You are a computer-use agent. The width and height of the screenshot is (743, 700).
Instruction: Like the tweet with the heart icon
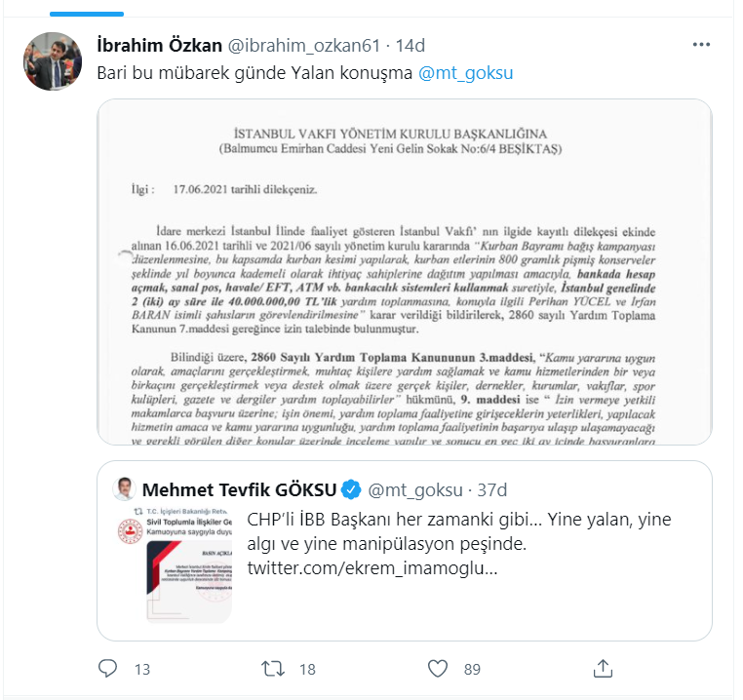439,669
